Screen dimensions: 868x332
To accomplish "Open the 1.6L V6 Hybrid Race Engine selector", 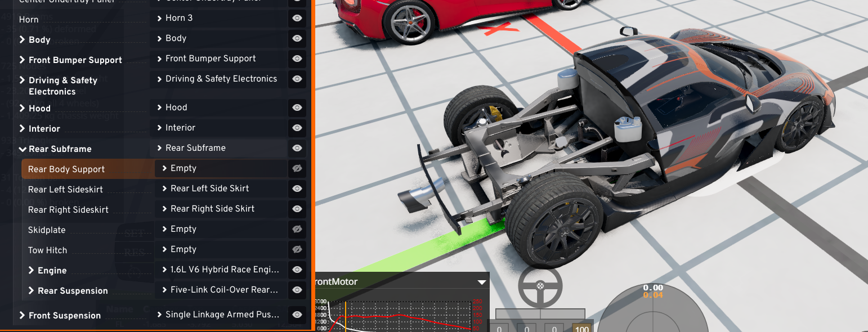I will coord(221,270).
